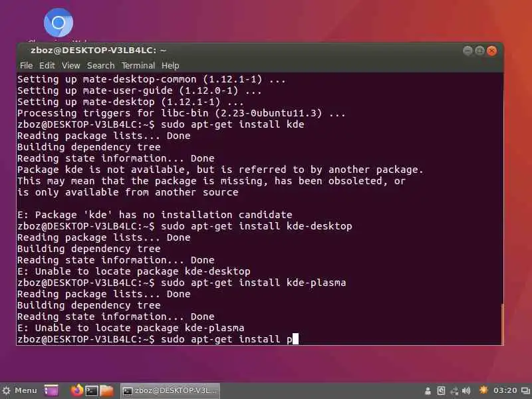Launch Firefox from the panel
Image resolution: width=532 pixels, height=399 pixels.
click(x=77, y=390)
